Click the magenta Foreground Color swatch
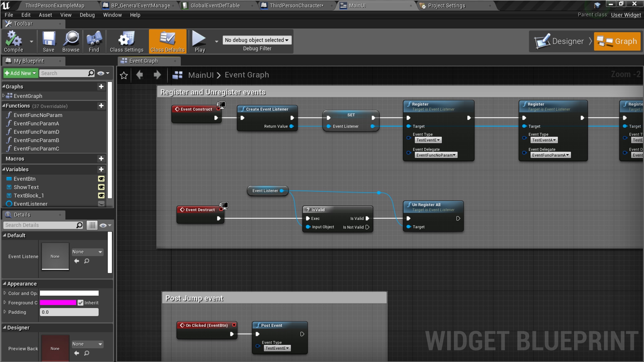 pos(58,303)
